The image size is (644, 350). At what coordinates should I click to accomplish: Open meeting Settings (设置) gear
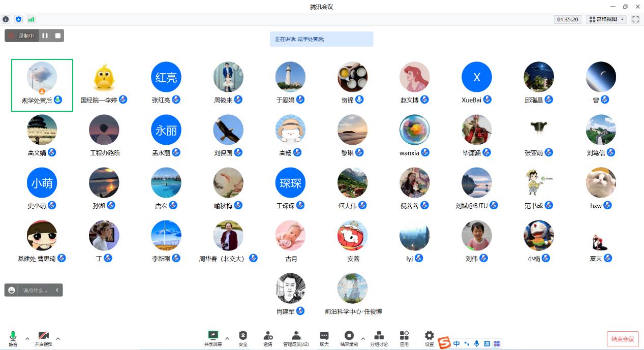coord(430,338)
